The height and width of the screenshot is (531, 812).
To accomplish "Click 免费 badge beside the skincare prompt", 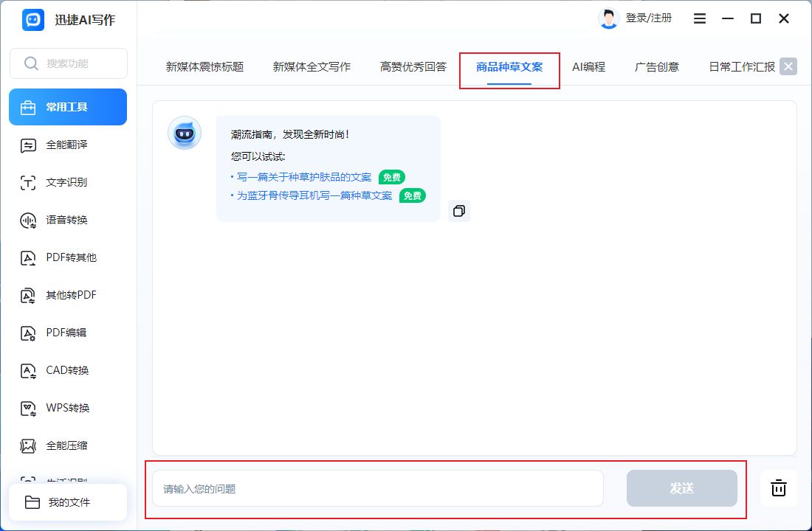I will [391, 178].
